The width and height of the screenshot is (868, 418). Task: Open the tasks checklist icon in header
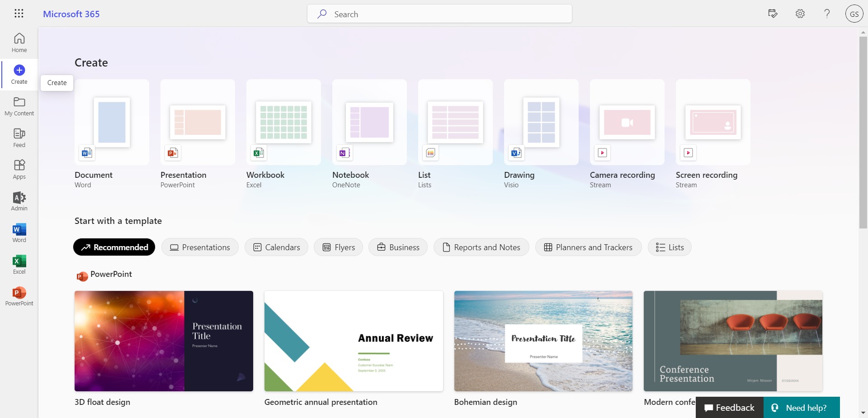[773, 14]
